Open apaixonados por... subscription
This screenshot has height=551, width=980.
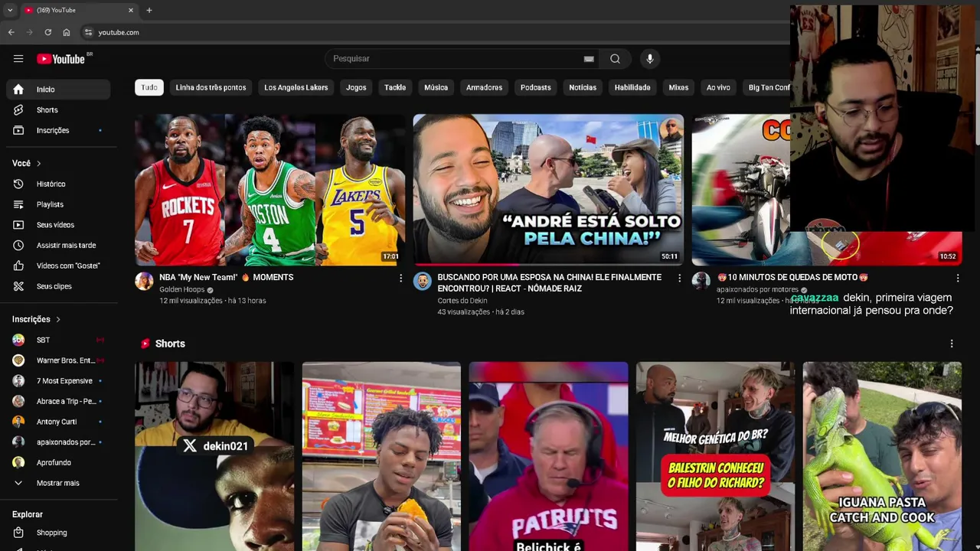(x=58, y=442)
